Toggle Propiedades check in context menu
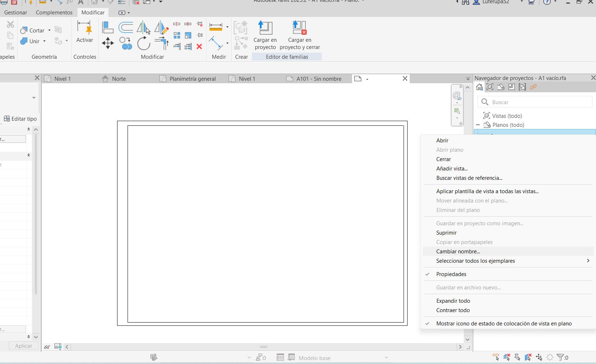The height and width of the screenshot is (364, 596). coord(451,274)
